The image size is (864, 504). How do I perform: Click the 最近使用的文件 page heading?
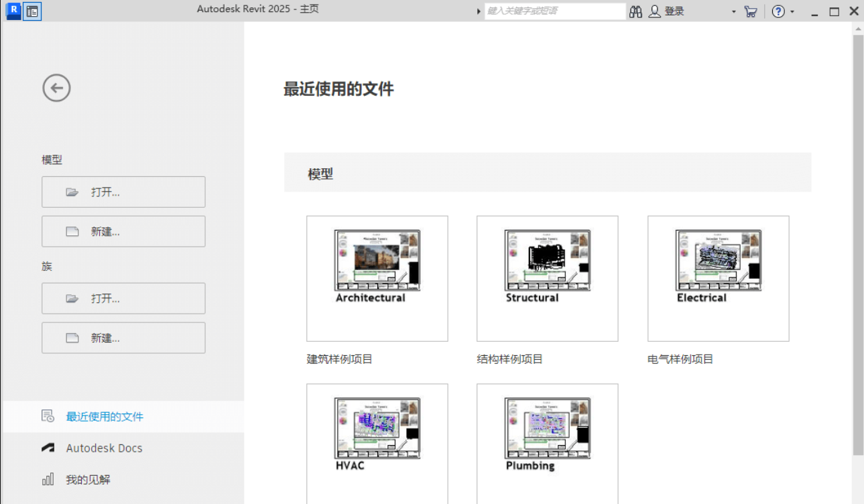(x=338, y=88)
